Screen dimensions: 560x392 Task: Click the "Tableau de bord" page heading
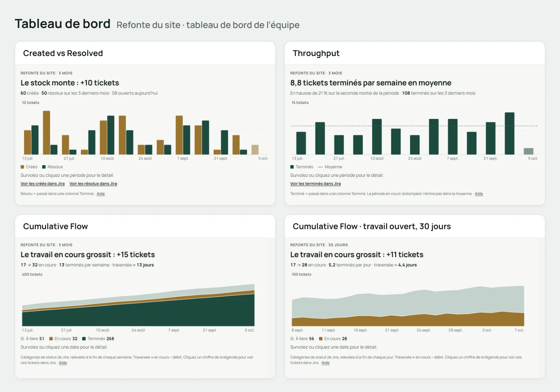[63, 24]
